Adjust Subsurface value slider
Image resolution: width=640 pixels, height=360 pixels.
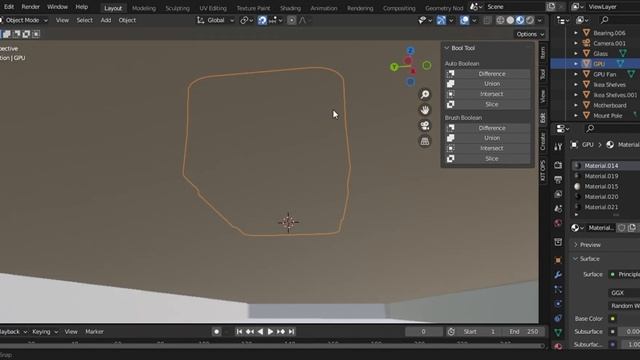(629, 332)
